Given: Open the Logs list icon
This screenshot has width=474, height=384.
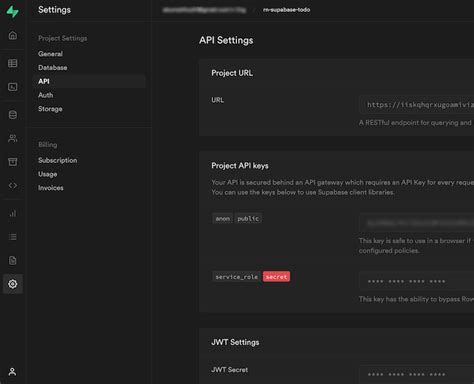Looking at the screenshot, I should (13, 237).
